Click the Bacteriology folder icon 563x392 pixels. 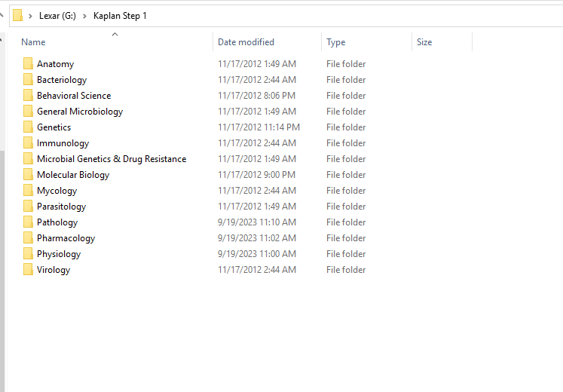[28, 79]
